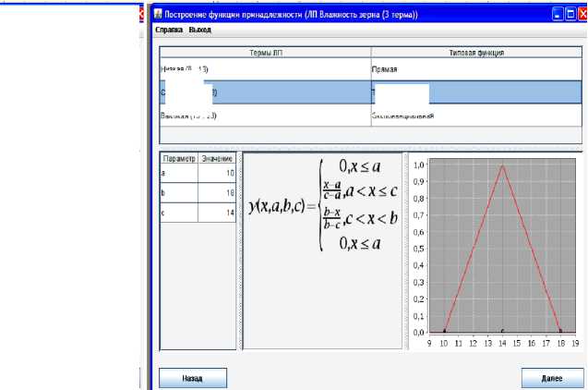This screenshot has width=588, height=390.
Task: Edit value 10 for parameter a
Action: pyautogui.click(x=217, y=173)
